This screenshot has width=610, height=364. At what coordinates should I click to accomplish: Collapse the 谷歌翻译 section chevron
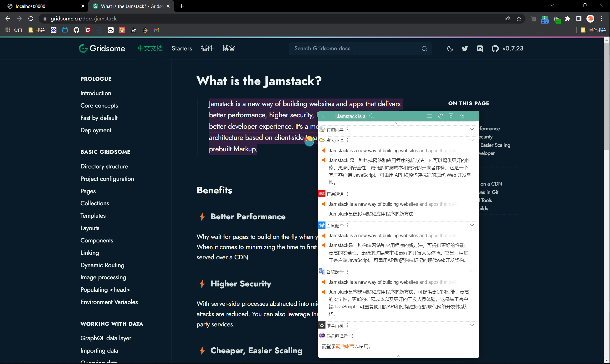tap(472, 271)
